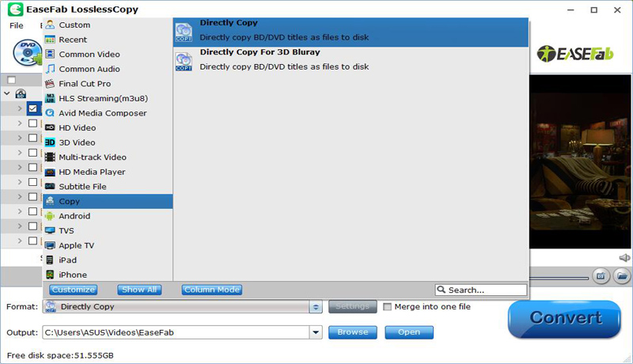Check the third title checkbox
Screen dimensions: 633x364
[x=32, y=138]
